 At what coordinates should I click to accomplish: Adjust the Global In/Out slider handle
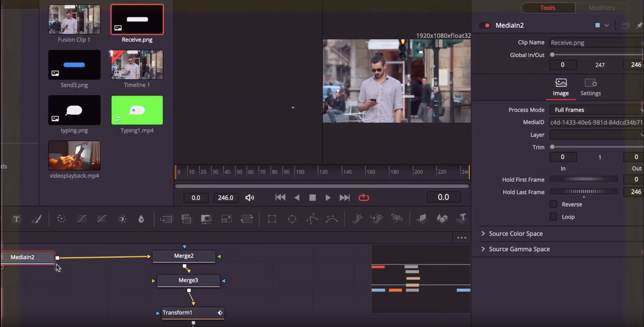[x=552, y=55]
